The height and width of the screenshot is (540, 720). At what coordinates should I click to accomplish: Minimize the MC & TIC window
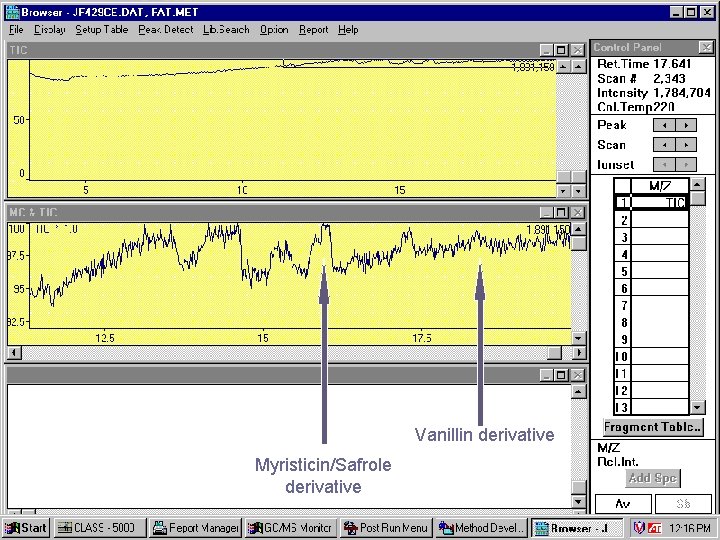[x=546, y=212]
